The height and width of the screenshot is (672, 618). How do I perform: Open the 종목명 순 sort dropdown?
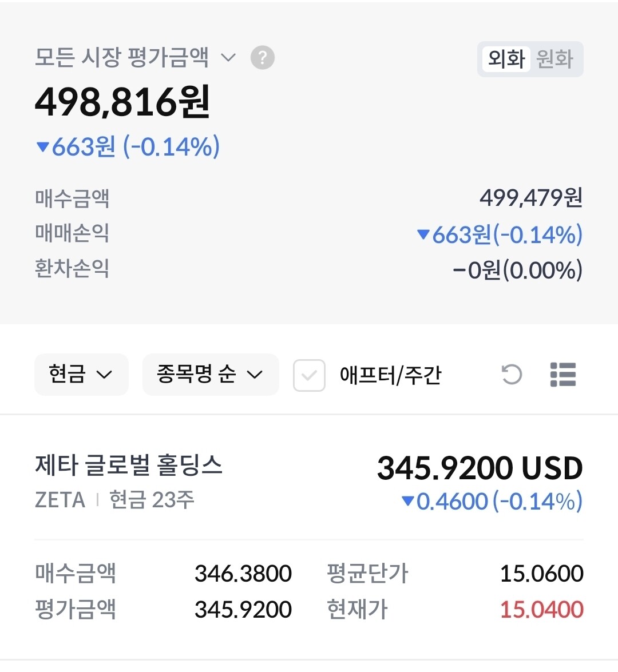[x=210, y=375]
